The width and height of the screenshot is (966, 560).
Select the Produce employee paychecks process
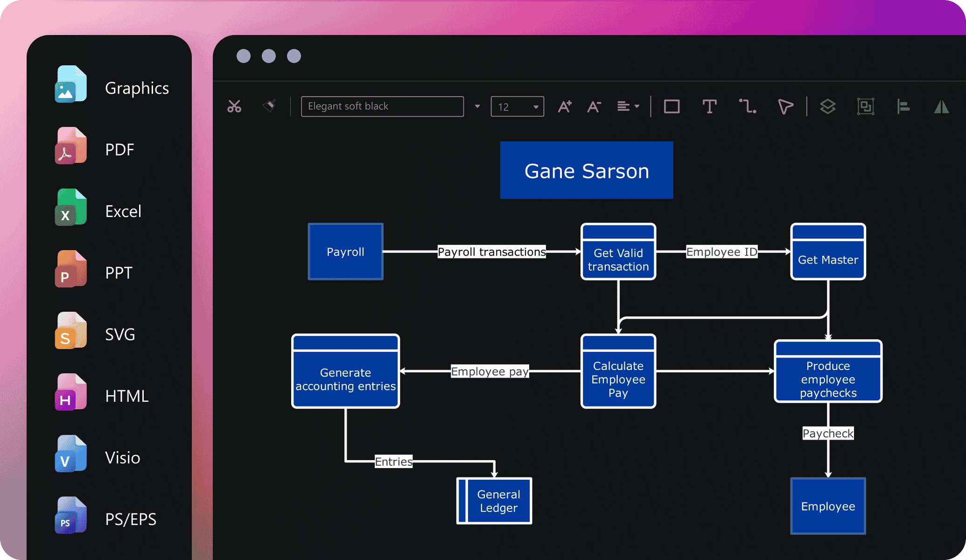point(828,371)
